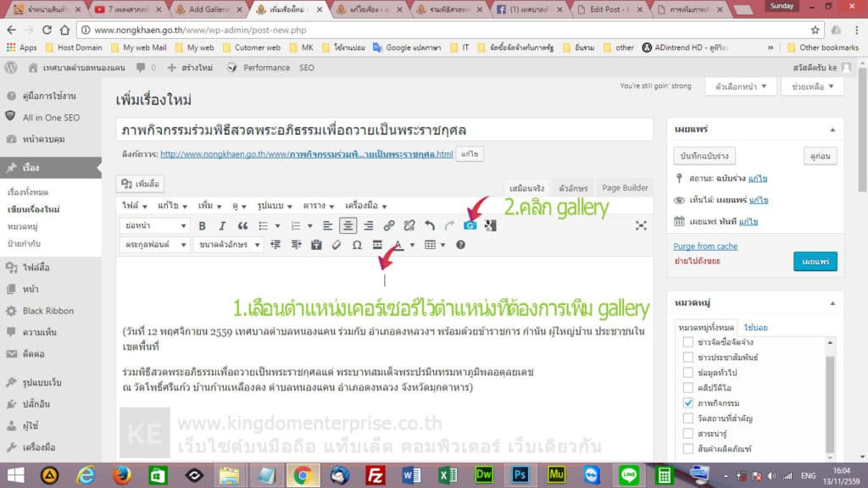Uncheck the ภาพกิจกรรม category checkbox
This screenshot has width=868, height=488.
click(687, 402)
